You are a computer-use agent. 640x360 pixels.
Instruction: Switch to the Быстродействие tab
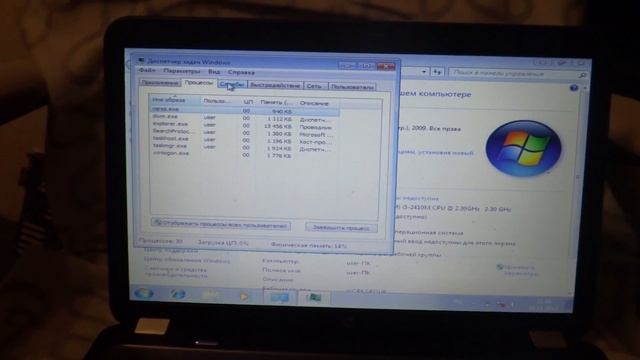[275, 85]
